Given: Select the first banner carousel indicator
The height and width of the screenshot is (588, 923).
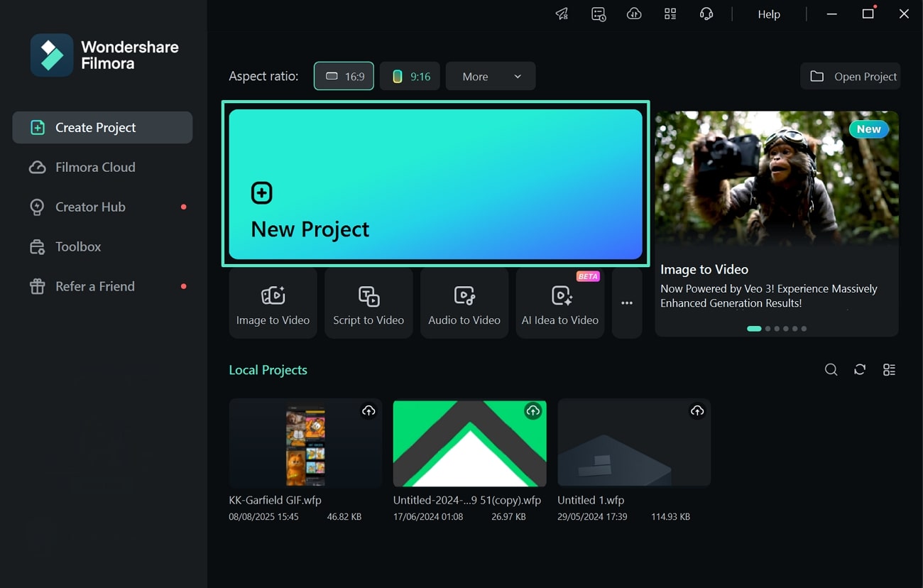Looking at the screenshot, I should pos(754,329).
